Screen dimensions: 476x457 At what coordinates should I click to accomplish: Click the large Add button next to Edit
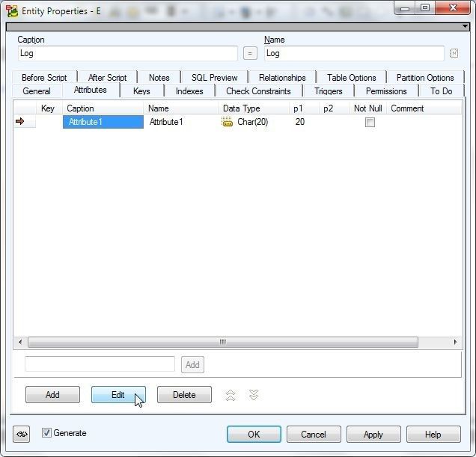[x=52, y=394]
